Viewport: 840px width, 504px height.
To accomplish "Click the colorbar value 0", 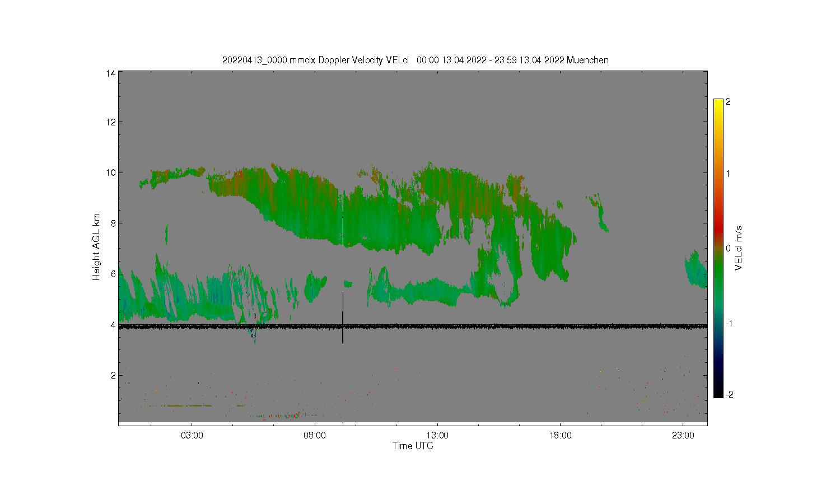I will [x=728, y=248].
